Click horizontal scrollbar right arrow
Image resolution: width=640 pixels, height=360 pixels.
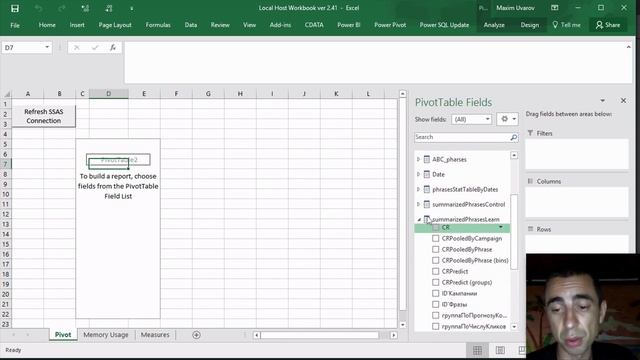click(x=393, y=335)
